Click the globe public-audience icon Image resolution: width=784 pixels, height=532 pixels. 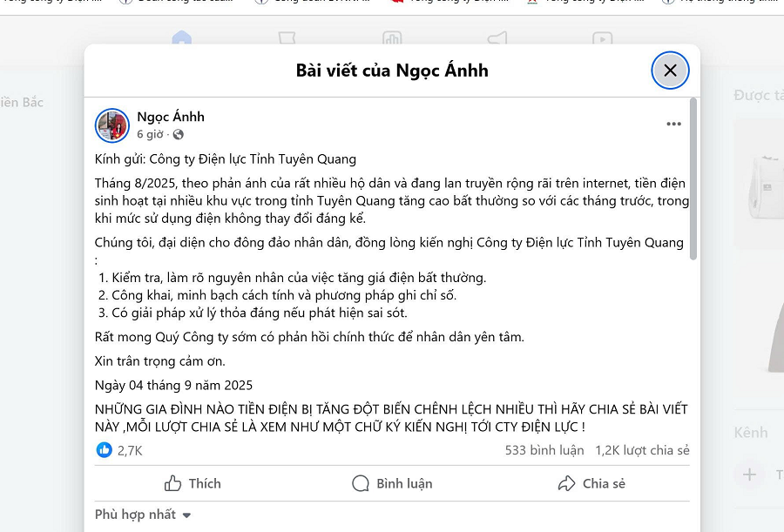[179, 135]
